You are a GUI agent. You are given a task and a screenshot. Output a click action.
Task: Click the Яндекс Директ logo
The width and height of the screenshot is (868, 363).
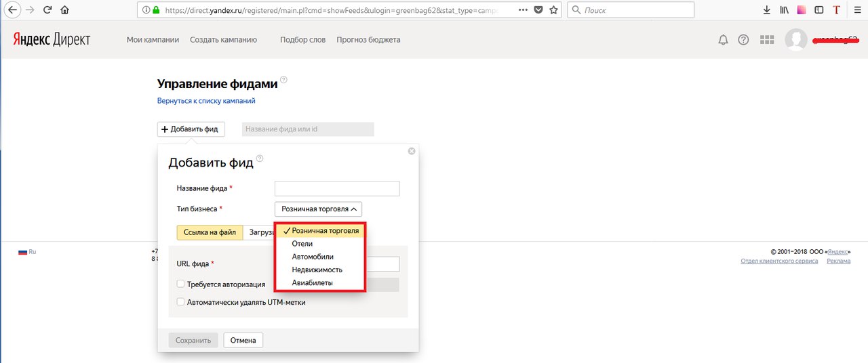click(x=52, y=40)
